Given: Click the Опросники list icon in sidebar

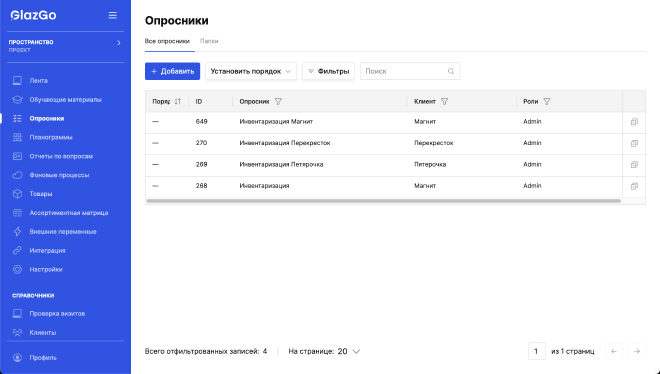Looking at the screenshot, I should 17,119.
